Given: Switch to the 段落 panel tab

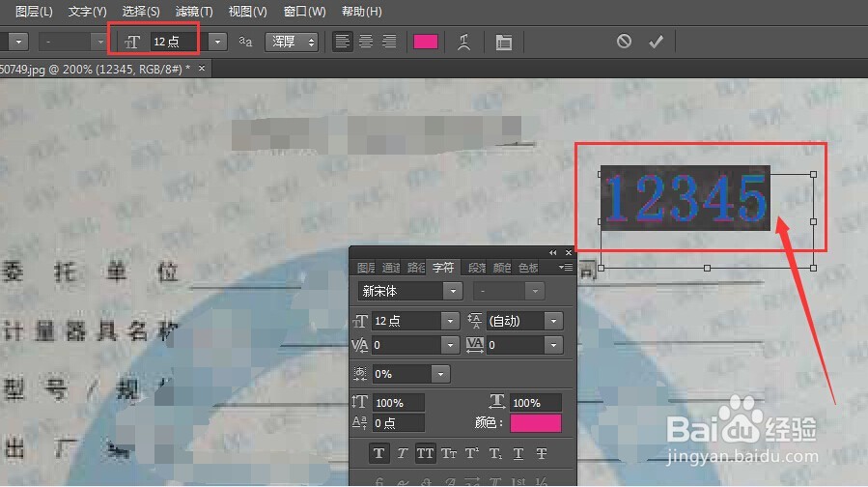Looking at the screenshot, I should [x=477, y=268].
